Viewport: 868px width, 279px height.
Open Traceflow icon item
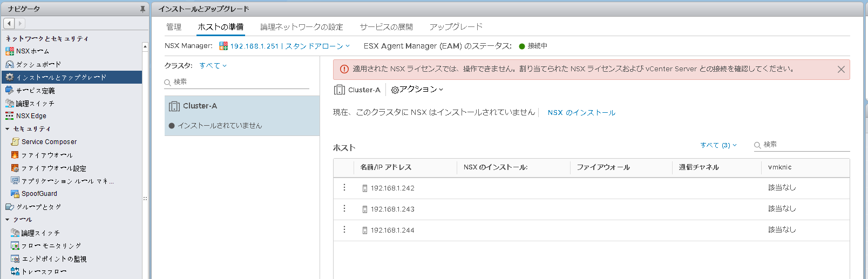[15, 271]
